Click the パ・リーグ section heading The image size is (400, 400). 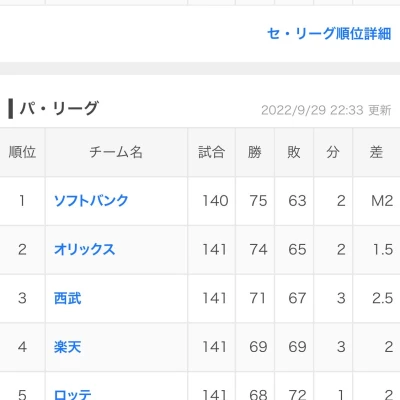point(59,108)
